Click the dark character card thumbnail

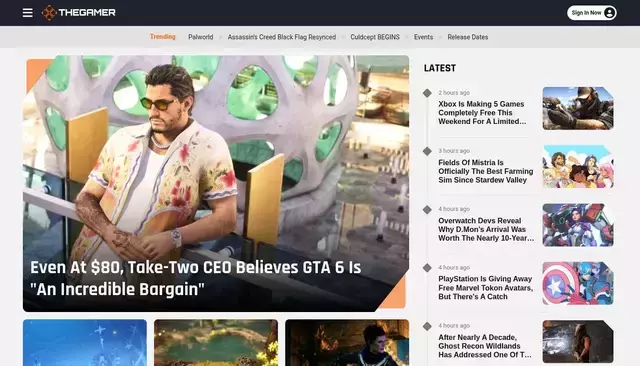[347, 343]
